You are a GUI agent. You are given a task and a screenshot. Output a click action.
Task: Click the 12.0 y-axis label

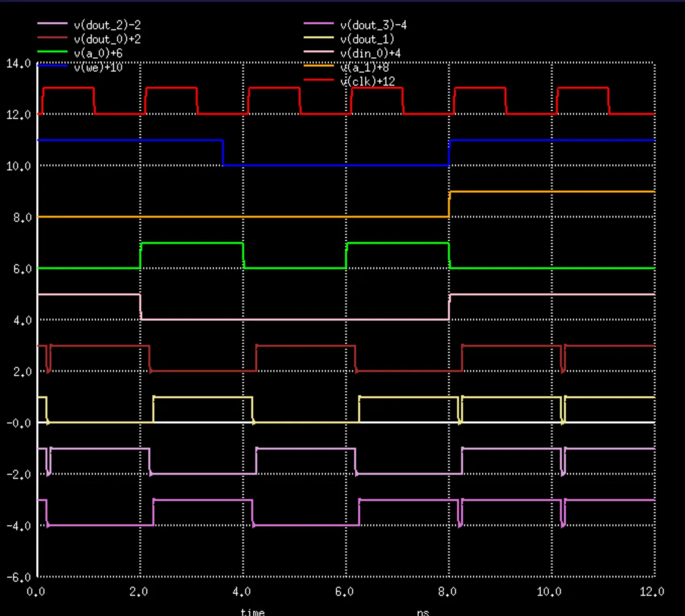coord(18,115)
